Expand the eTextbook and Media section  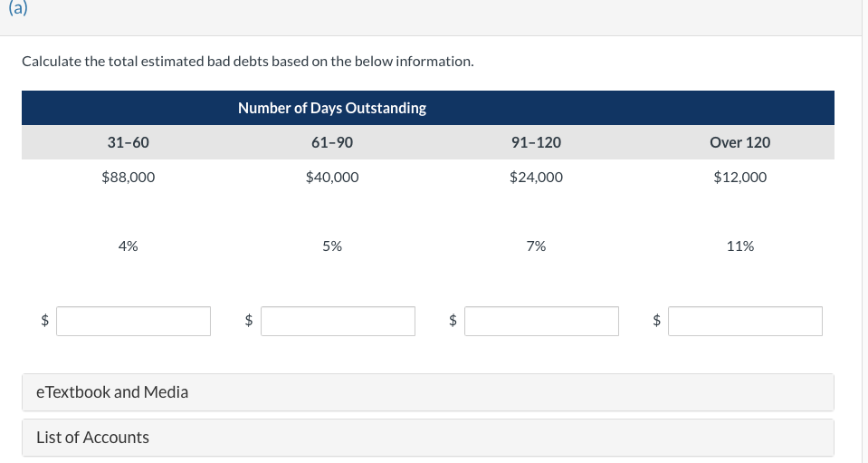[428, 392]
